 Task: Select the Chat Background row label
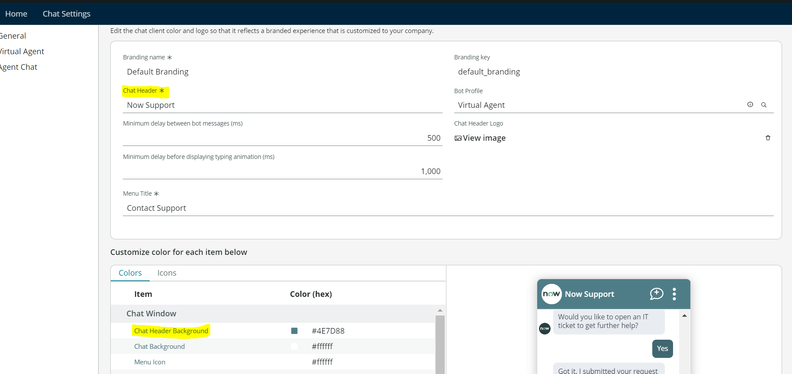pos(160,346)
